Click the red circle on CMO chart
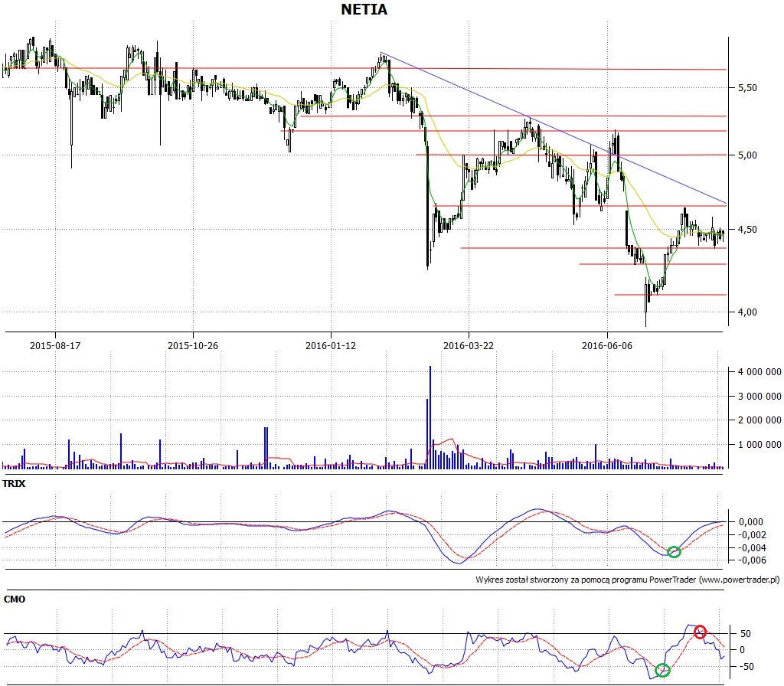Screen dimensions: 784x686 tap(700, 632)
